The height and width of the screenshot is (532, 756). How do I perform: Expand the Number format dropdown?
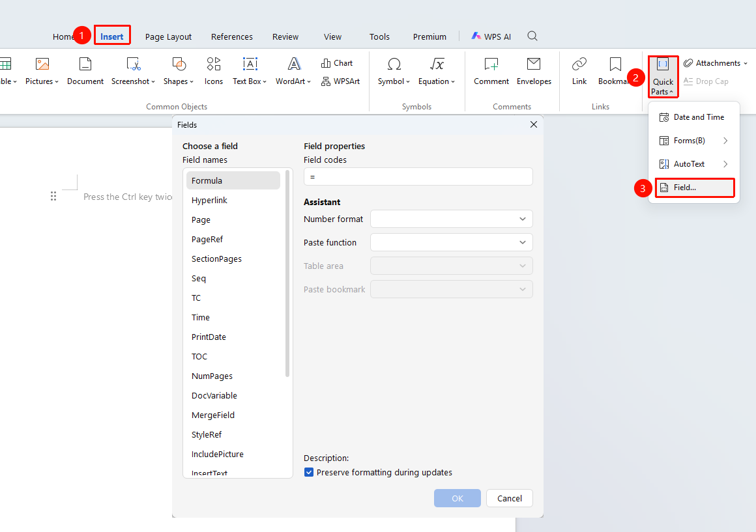451,219
